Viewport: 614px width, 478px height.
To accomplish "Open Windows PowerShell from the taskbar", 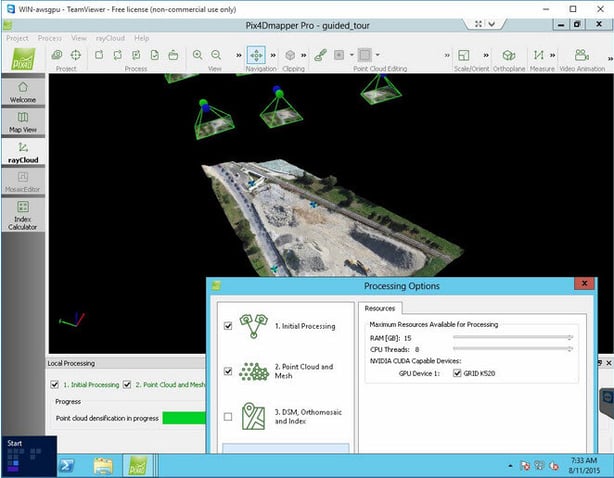I will coord(66,464).
